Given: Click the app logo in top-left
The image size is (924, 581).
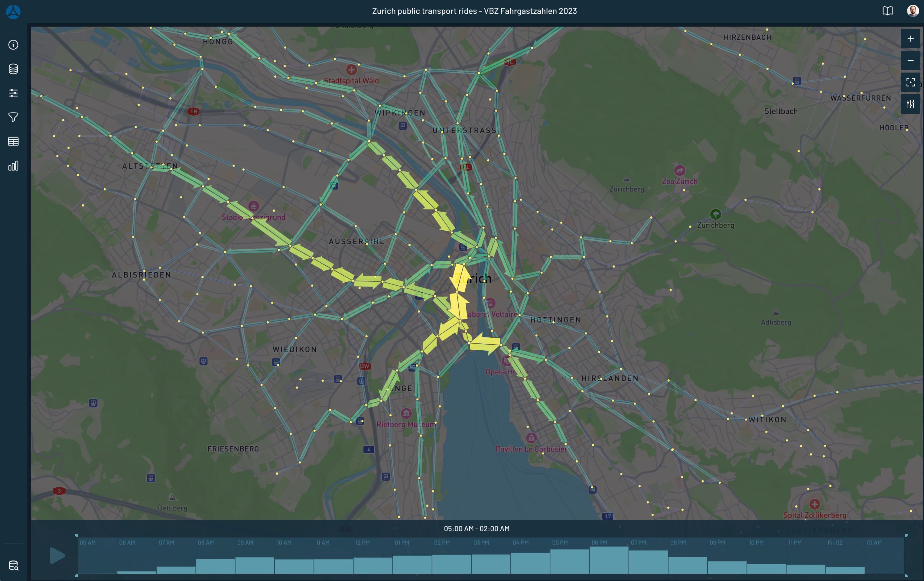Looking at the screenshot, I should [x=13, y=11].
